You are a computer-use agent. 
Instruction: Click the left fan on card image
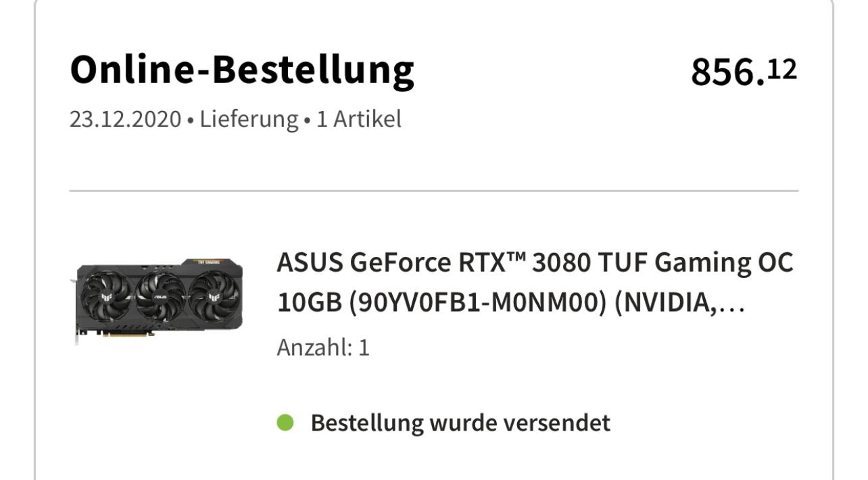coord(108,296)
